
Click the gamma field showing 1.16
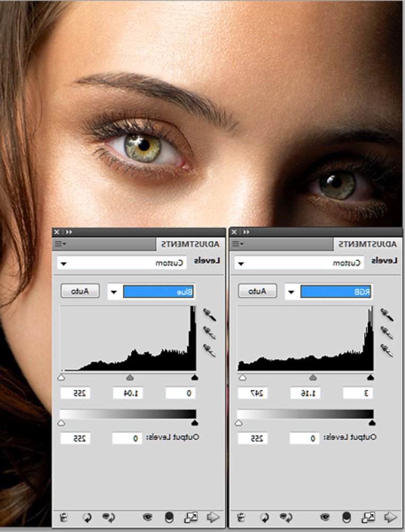click(305, 393)
